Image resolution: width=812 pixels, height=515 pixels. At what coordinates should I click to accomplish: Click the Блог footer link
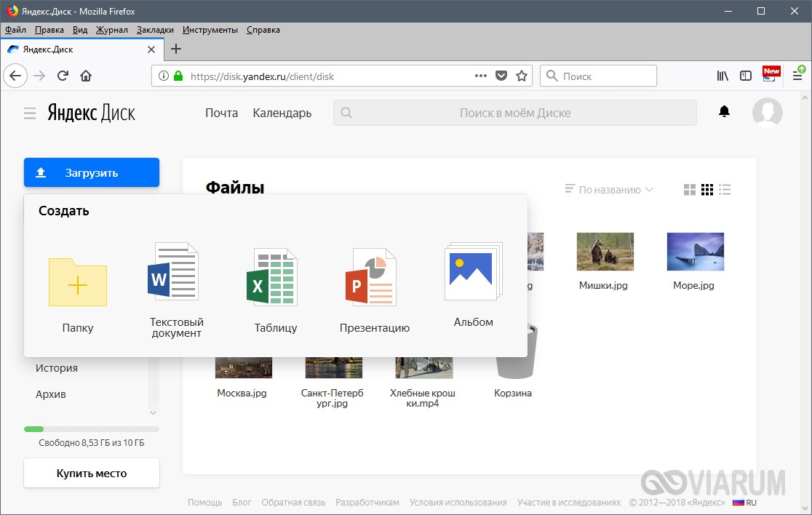pos(242,502)
